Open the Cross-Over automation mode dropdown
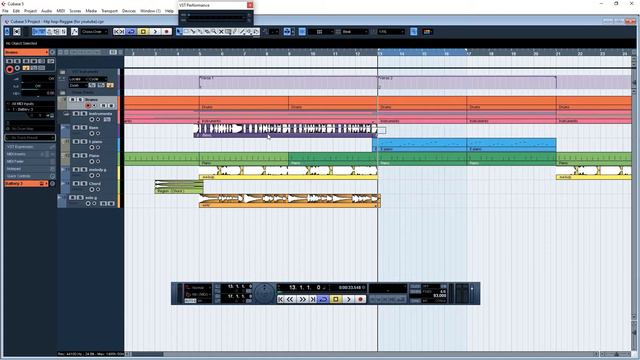This screenshot has height=360, width=640. 94,32
